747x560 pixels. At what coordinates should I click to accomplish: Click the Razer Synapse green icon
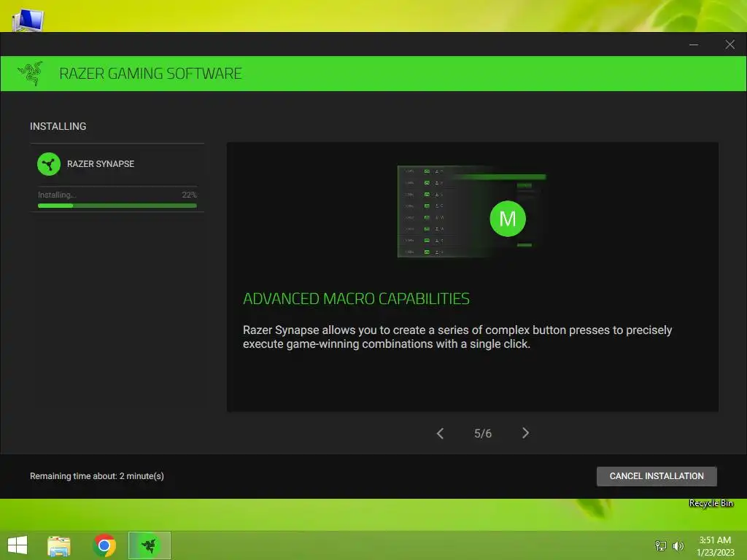pyautogui.click(x=49, y=164)
